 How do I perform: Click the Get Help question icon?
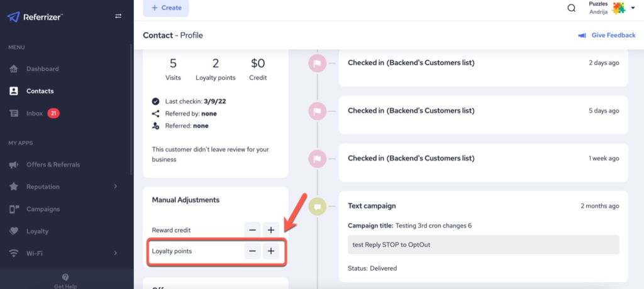pyautogui.click(x=66, y=277)
